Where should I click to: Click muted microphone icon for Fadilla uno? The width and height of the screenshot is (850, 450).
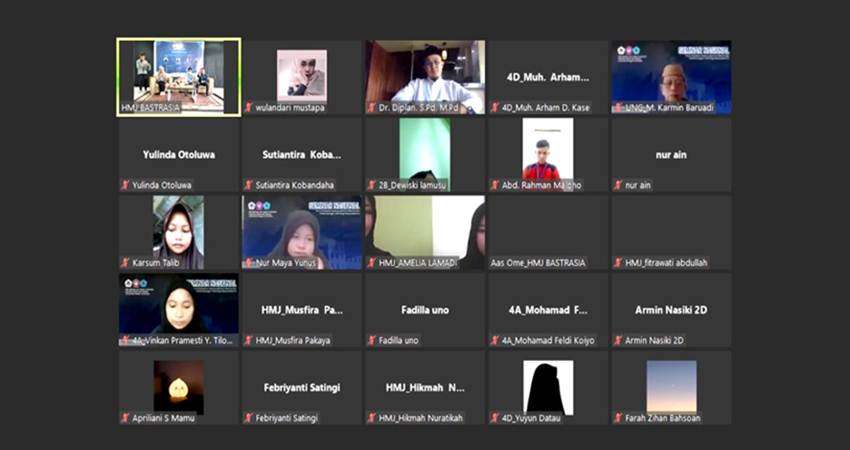[372, 340]
